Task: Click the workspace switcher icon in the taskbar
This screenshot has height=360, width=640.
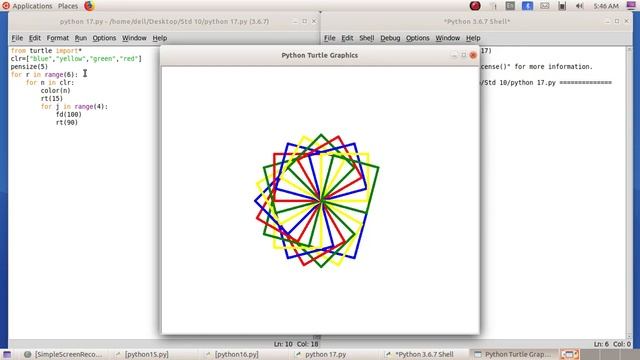Action: coord(570,354)
